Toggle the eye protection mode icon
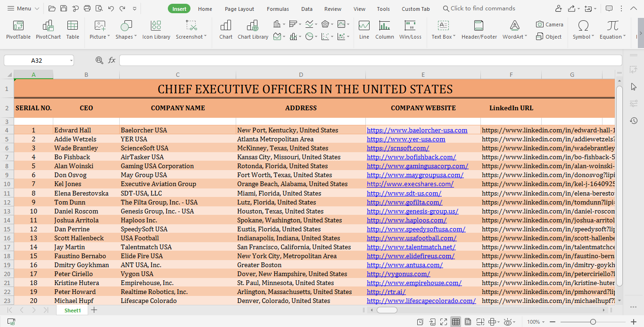Image resolution: width=644 pixels, height=327 pixels. [x=508, y=322]
